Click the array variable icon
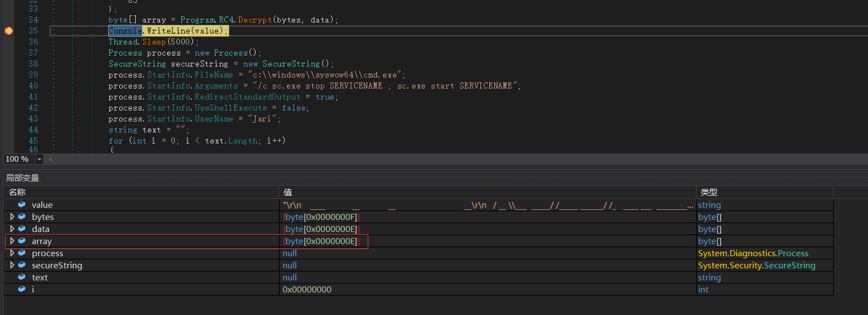Image resolution: width=868 pixels, height=315 pixels. click(22, 241)
